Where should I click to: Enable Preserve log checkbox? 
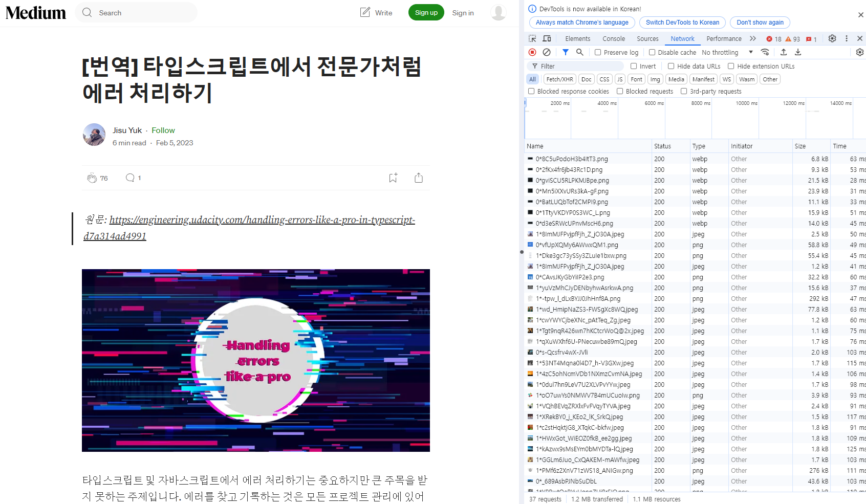pyautogui.click(x=598, y=52)
